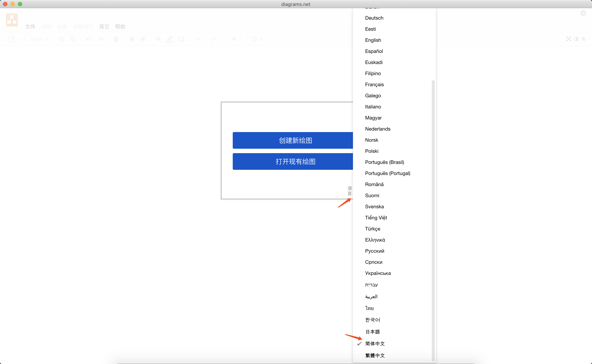The width and height of the screenshot is (592, 364).
Task: Click the zoom out magnifier icon
Action: pyautogui.click(x=73, y=39)
